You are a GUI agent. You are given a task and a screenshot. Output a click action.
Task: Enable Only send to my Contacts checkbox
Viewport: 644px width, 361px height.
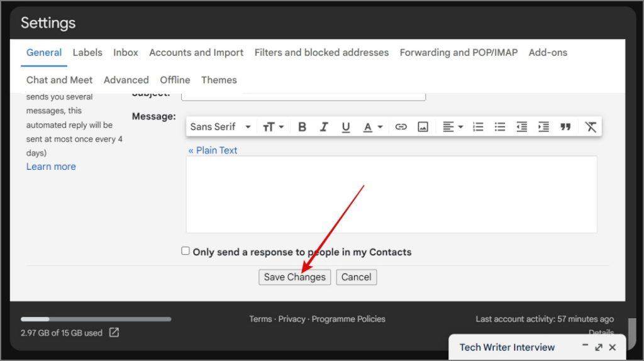(x=186, y=250)
